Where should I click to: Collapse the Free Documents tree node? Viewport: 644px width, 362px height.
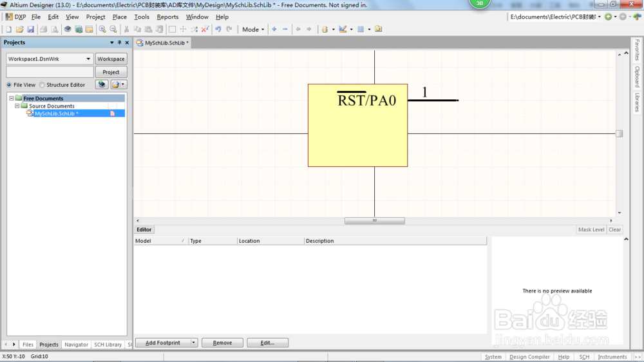pyautogui.click(x=12, y=98)
